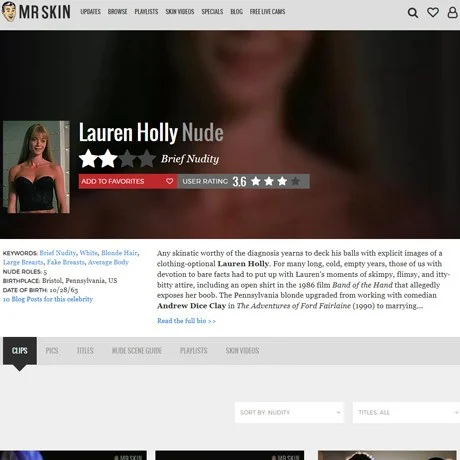Open the Updates menu
Image resolution: width=460 pixels, height=460 pixels.
pos(90,12)
